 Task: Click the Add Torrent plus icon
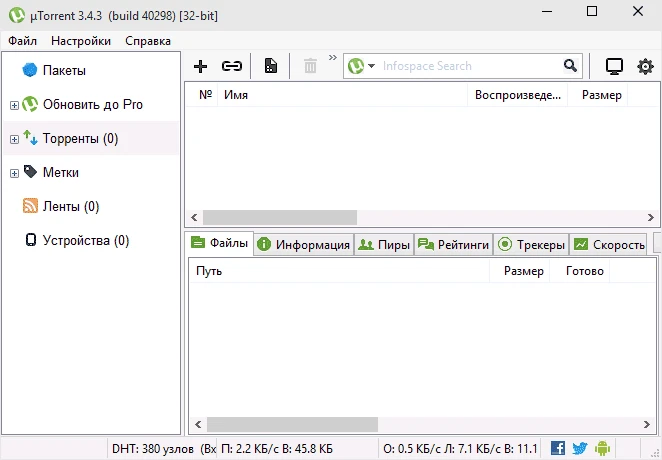[200, 66]
